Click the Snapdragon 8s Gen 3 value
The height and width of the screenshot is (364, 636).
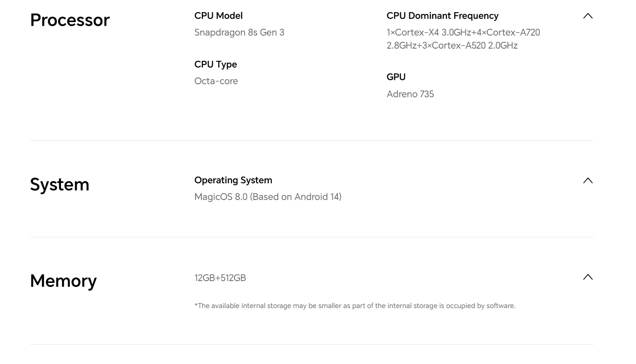tap(239, 32)
